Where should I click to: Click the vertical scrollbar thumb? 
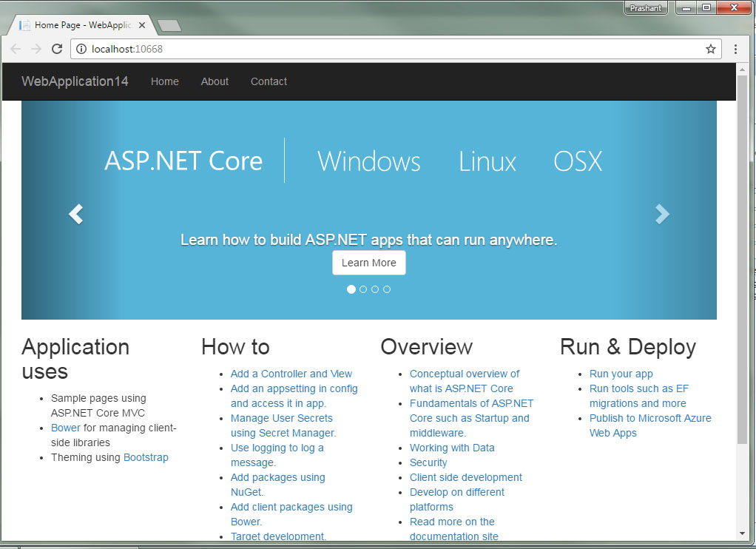742,260
